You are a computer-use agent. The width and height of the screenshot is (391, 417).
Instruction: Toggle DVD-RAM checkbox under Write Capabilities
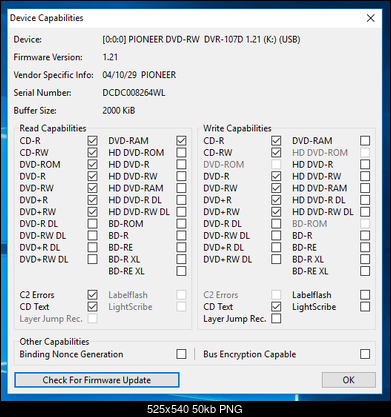coord(365,141)
